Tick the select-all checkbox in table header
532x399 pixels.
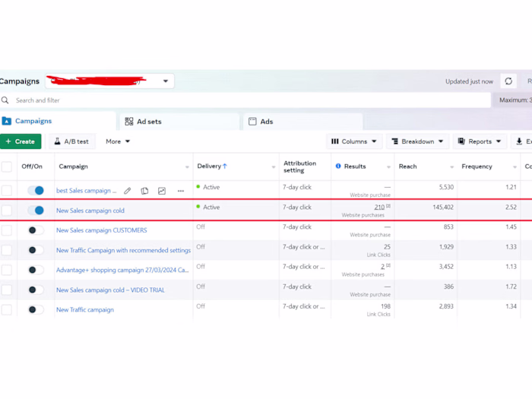[6, 166]
